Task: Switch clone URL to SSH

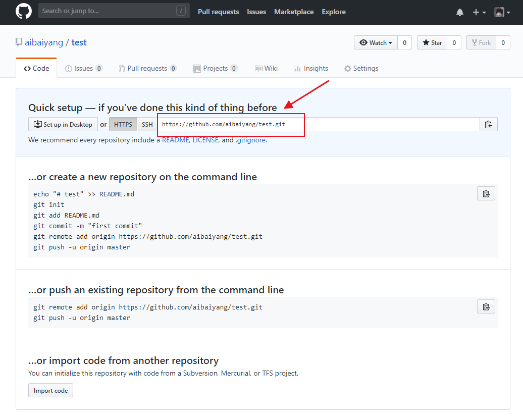Action: tap(147, 125)
